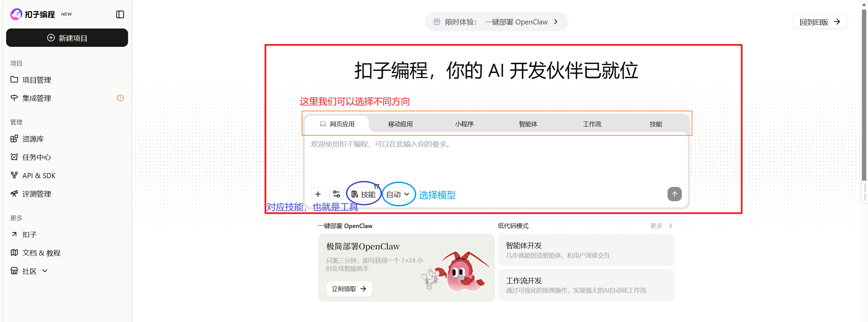868x322 pixels.
Task: Open the 一键部署 OpenClaw banner
Action: pos(496,22)
